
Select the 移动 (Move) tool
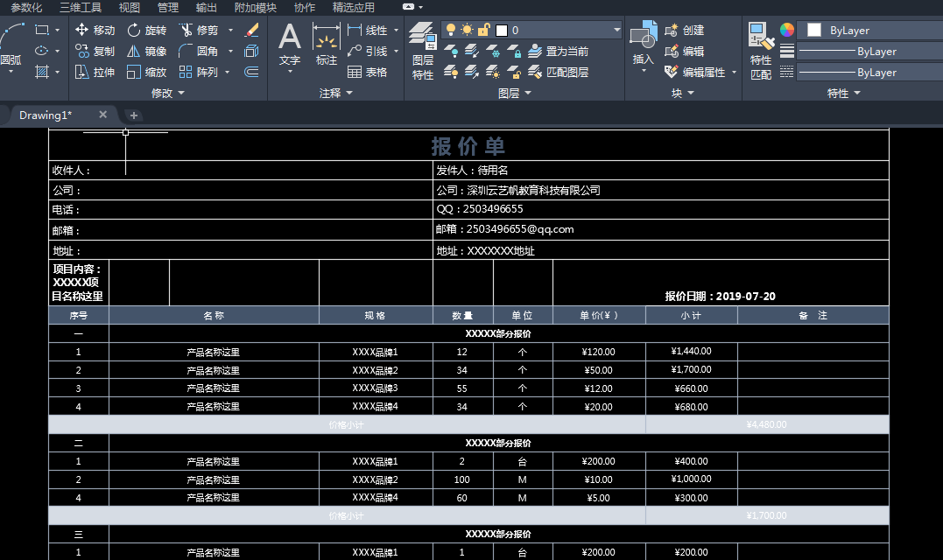(x=95, y=30)
